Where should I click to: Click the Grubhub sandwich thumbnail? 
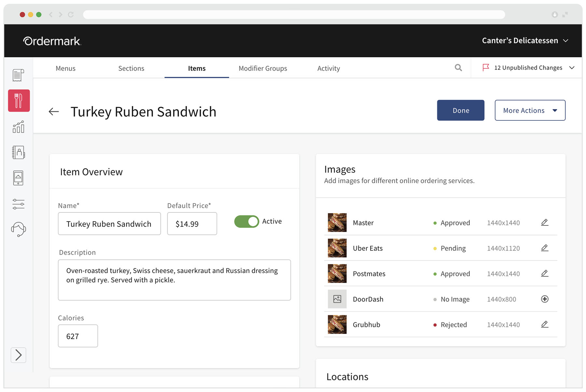[337, 324]
